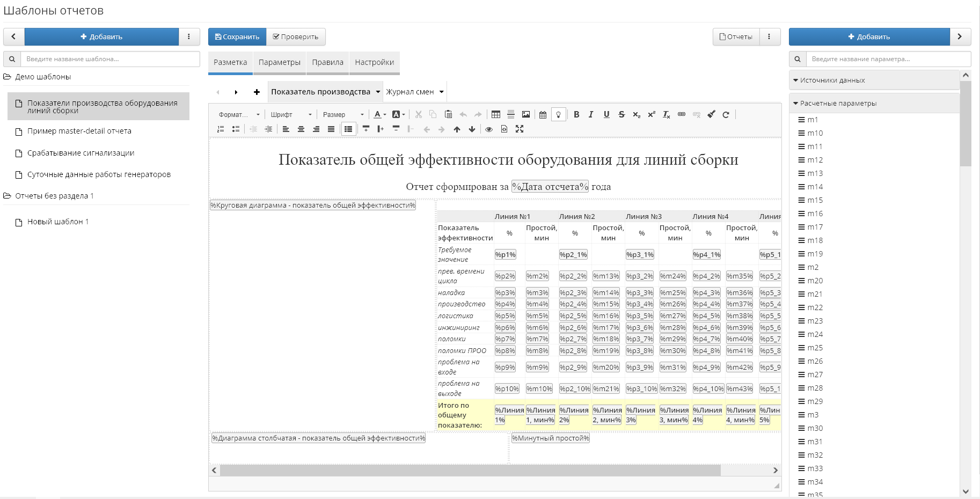
Task: Insert a hyperlink with the link icon
Action: [x=682, y=114]
